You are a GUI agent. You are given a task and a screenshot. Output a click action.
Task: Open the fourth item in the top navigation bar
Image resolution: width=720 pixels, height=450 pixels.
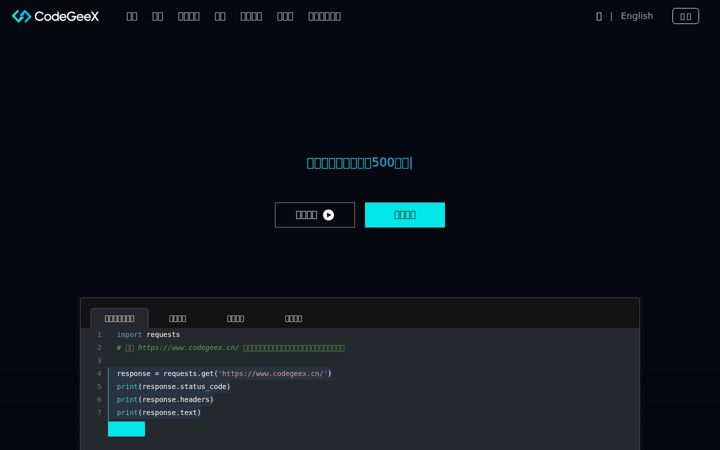tap(220, 17)
